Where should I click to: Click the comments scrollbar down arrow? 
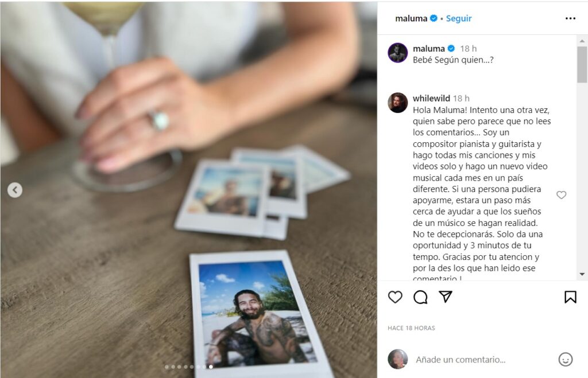click(582, 274)
